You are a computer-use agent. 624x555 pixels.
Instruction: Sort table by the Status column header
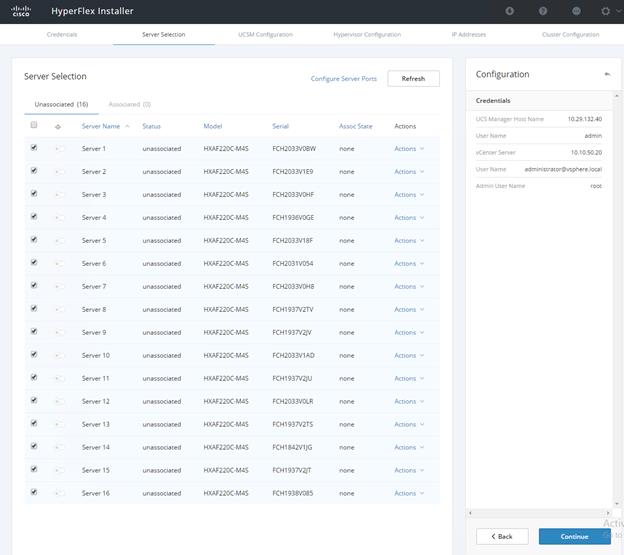coord(152,126)
